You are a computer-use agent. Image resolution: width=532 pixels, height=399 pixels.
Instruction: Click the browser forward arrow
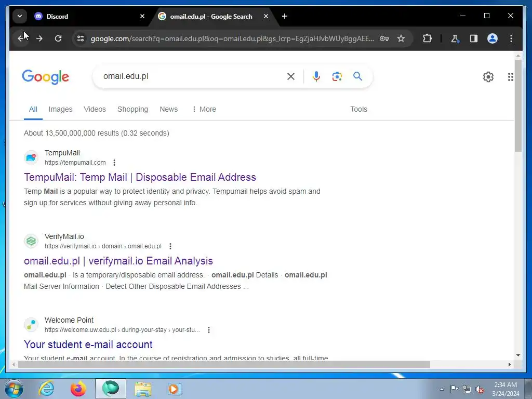tap(39, 38)
